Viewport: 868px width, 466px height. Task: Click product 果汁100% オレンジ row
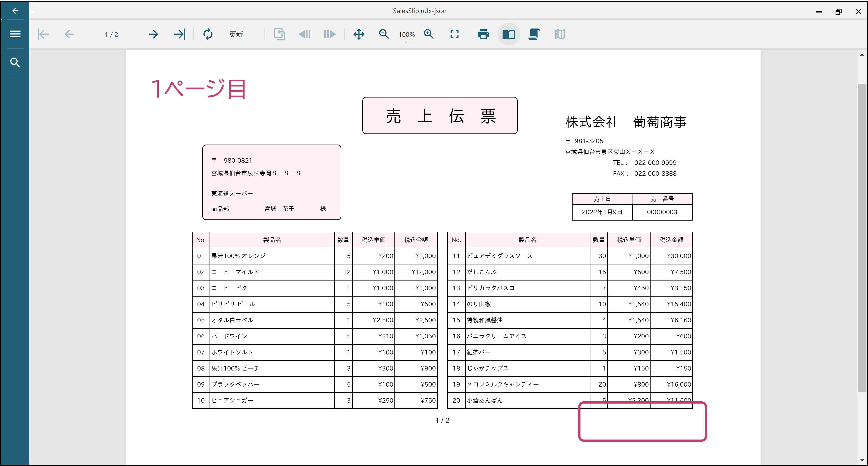point(315,256)
